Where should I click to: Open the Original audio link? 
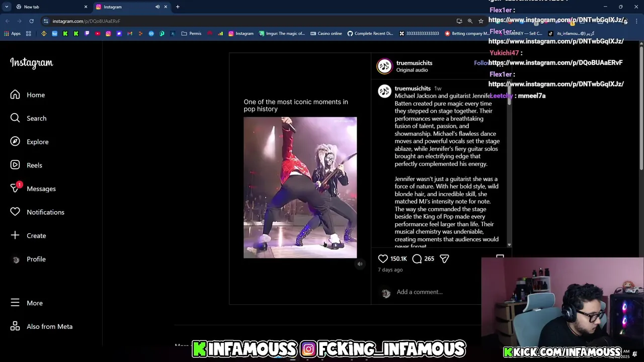412,70
